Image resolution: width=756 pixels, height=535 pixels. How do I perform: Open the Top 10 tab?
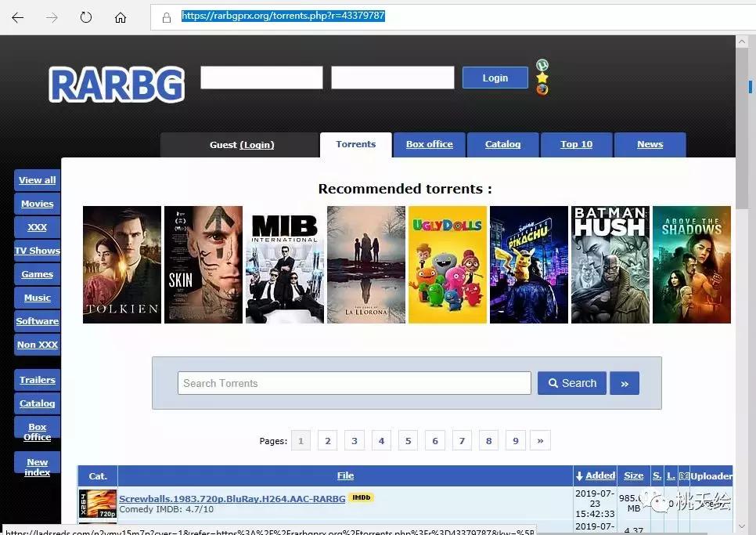coord(576,144)
